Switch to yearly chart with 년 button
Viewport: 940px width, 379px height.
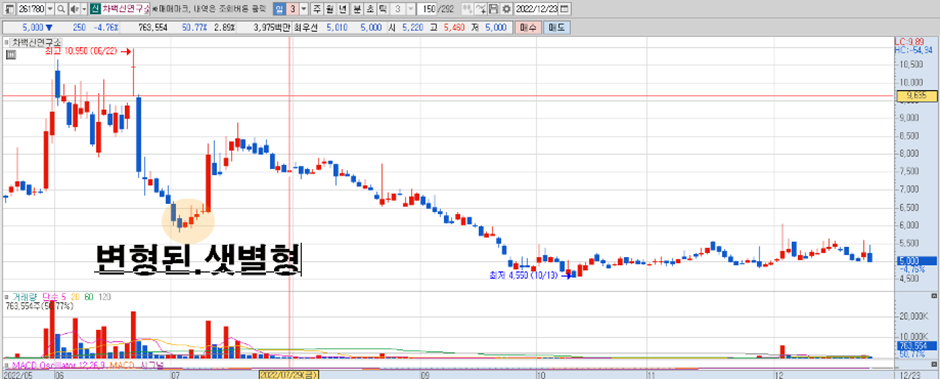click(x=342, y=9)
